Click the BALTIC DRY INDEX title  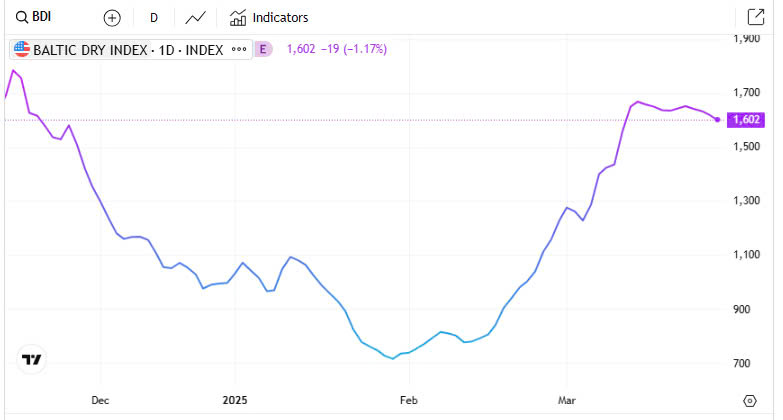(90, 50)
